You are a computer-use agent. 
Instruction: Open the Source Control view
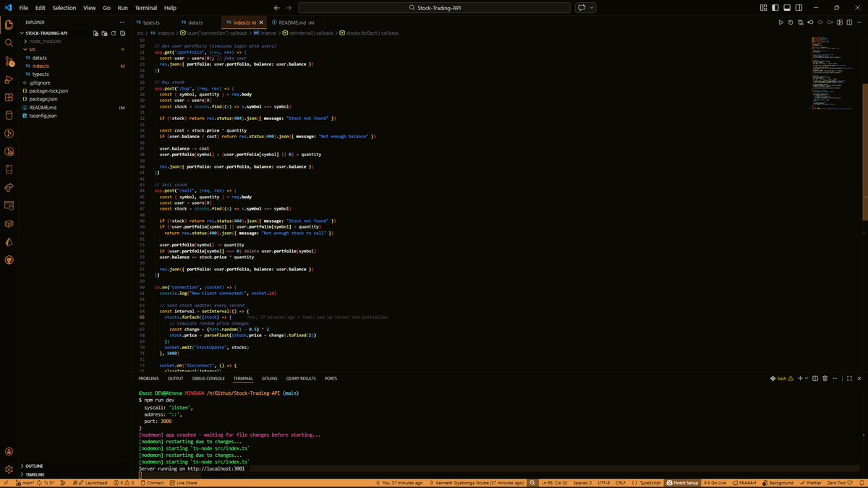[9, 61]
